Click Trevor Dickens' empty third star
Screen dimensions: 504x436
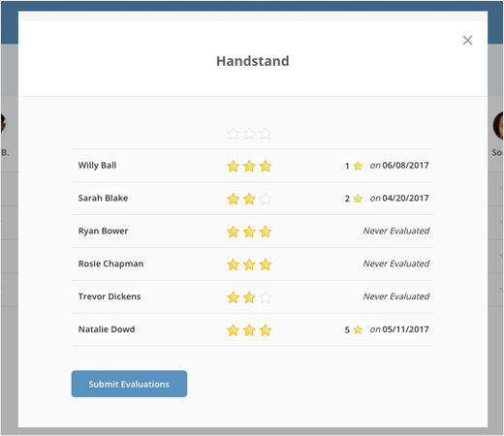coord(266,297)
